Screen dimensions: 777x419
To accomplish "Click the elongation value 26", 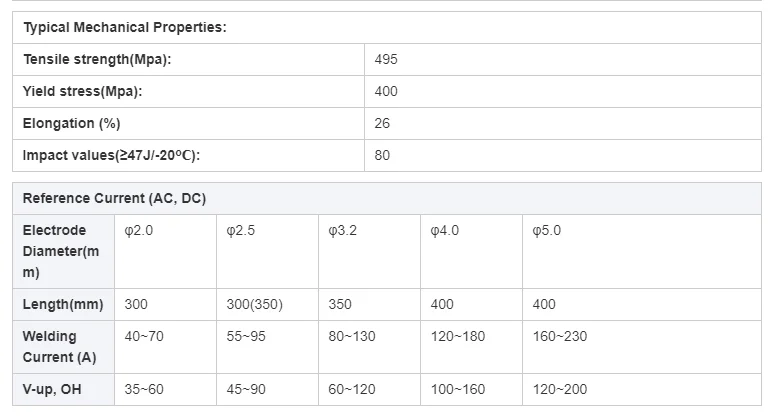I will click(x=382, y=123).
